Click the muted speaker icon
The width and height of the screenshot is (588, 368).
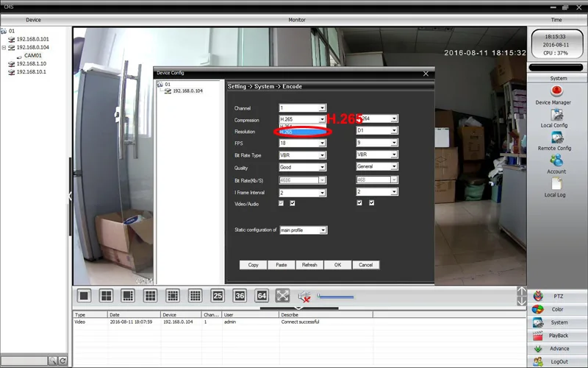pos(304,297)
